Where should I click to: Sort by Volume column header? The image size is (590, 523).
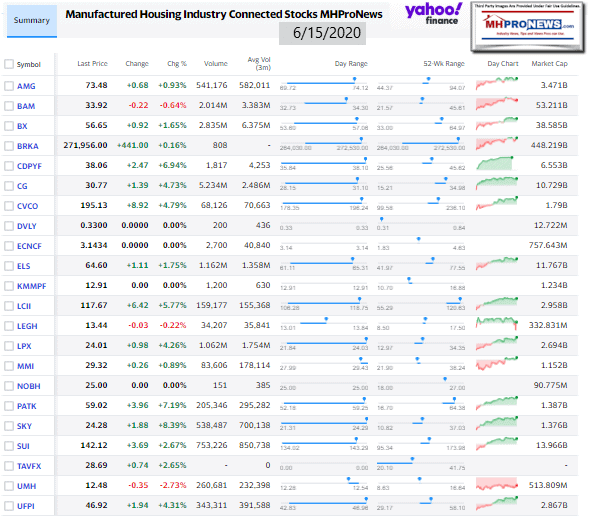(216, 64)
